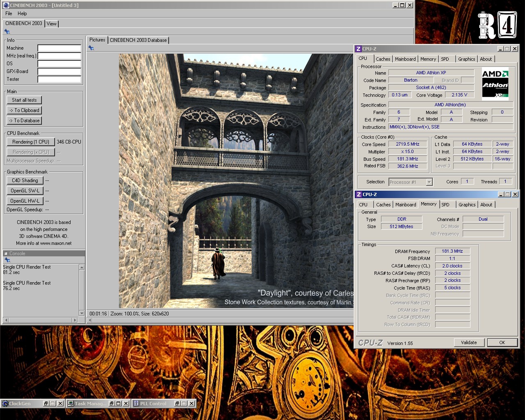Screen dimensions: 525x420
Task: Click the Tester input field
Action: pos(59,79)
